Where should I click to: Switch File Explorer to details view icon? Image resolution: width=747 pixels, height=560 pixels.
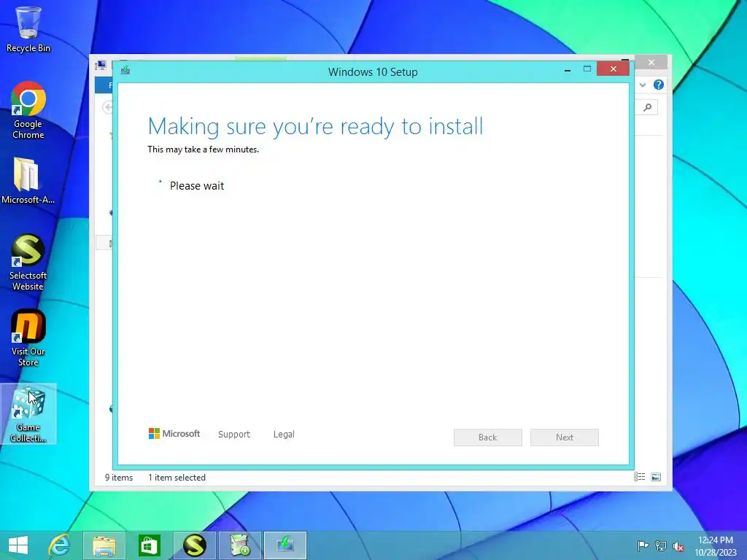click(x=639, y=477)
